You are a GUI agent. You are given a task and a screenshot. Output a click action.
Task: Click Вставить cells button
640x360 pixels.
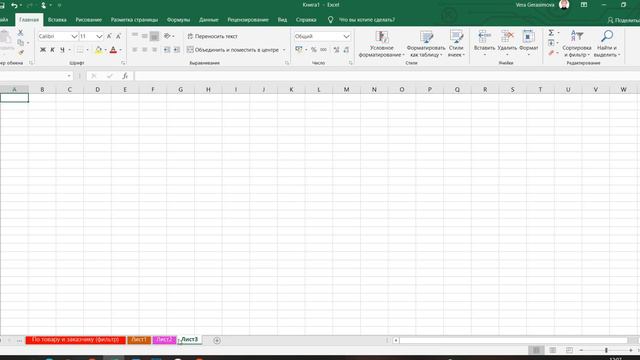(484, 44)
